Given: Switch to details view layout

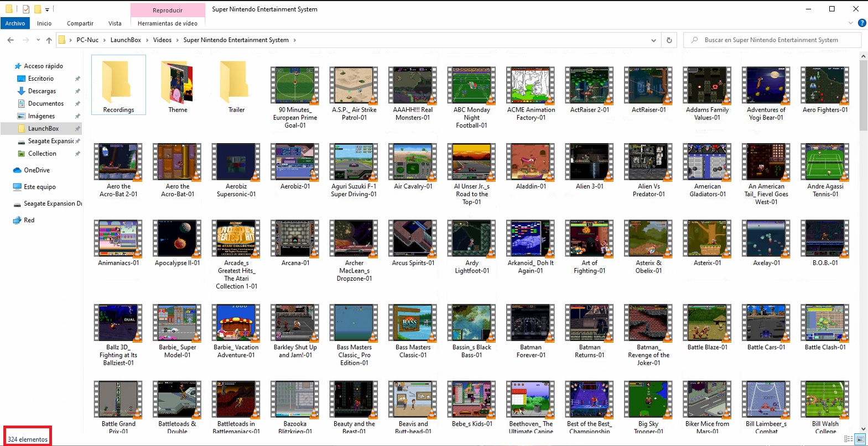Looking at the screenshot, I should [x=848, y=439].
